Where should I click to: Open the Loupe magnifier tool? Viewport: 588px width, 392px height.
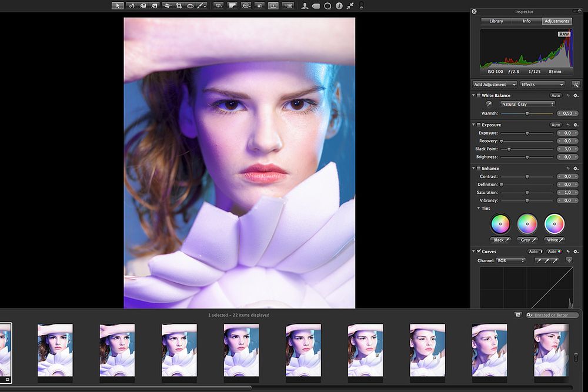(328, 6)
